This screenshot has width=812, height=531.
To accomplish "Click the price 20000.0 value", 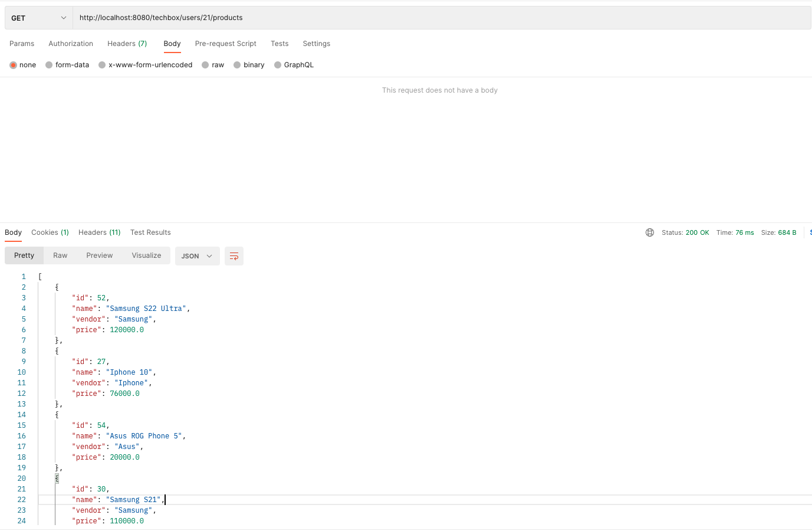I will (x=124, y=457).
